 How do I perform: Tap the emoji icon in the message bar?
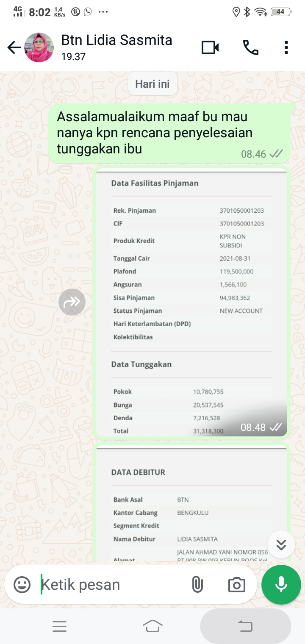coord(21,584)
